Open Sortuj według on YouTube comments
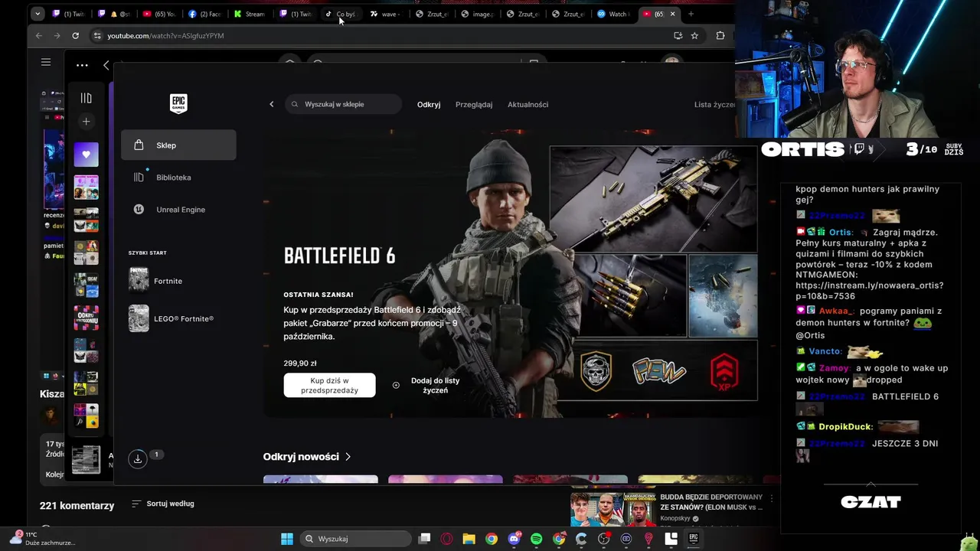Screen dimensions: 980x551 tap(163, 504)
